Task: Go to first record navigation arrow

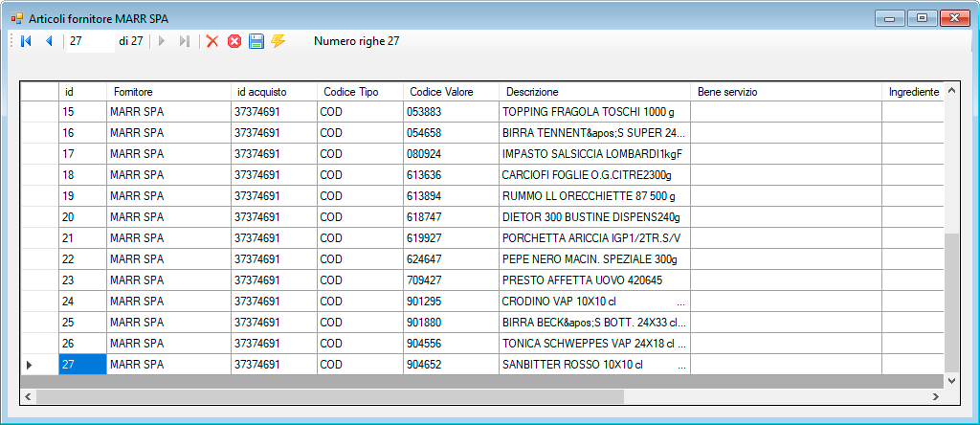Action: coord(26,41)
